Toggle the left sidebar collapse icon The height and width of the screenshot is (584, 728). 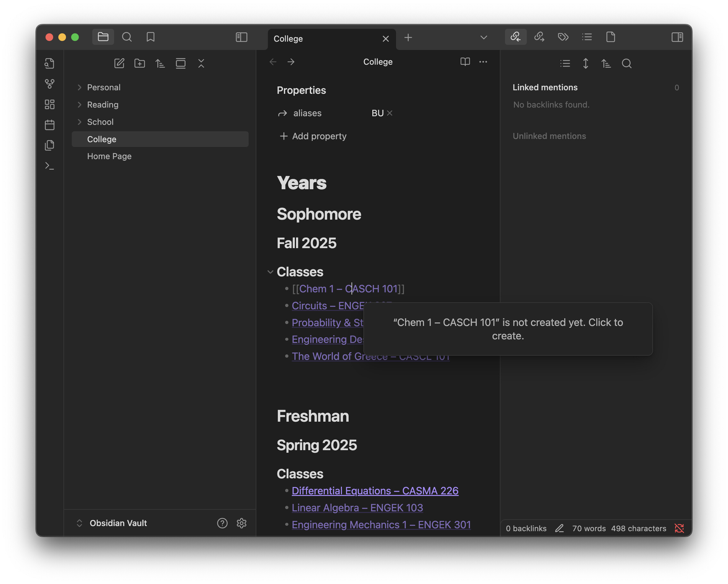pos(241,37)
